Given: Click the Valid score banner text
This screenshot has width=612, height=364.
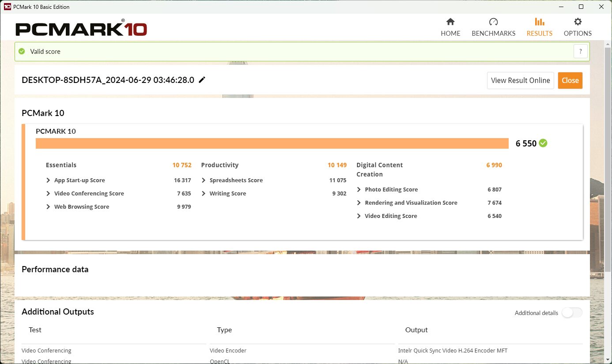Looking at the screenshot, I should point(45,51).
